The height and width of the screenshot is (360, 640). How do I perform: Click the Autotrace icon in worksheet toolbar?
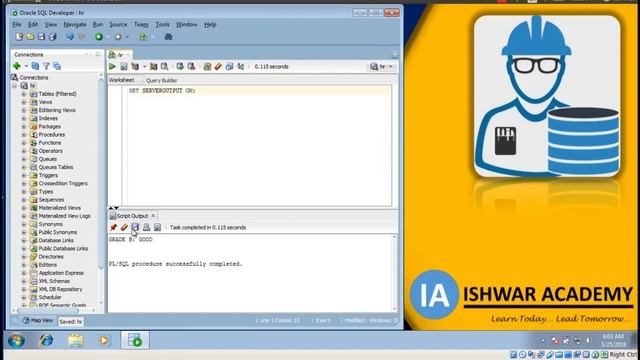[x=153, y=67]
